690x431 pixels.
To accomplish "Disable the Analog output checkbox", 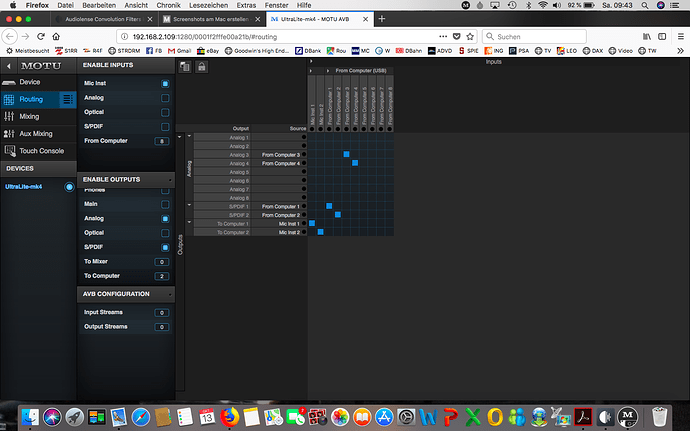I will point(165,219).
